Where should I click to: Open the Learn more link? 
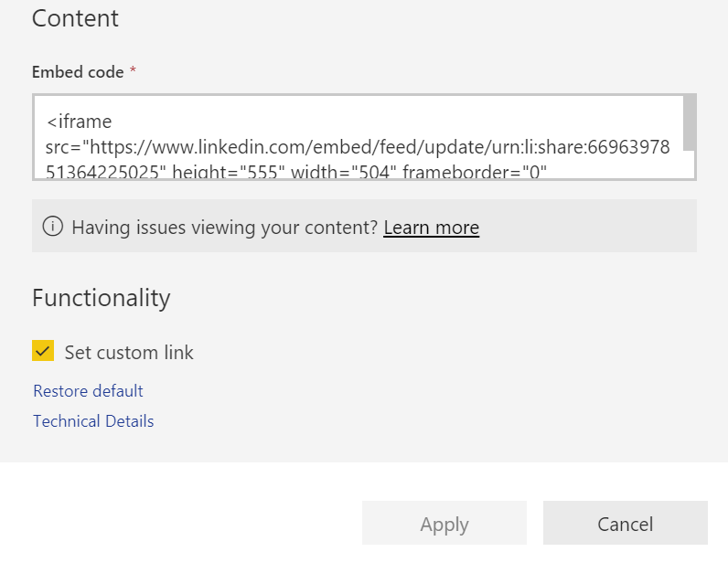431,228
